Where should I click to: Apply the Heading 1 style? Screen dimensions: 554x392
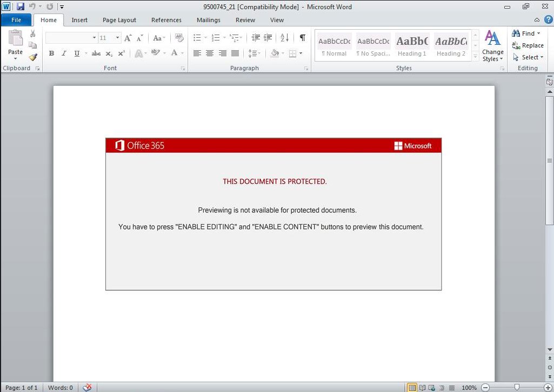[x=412, y=45]
